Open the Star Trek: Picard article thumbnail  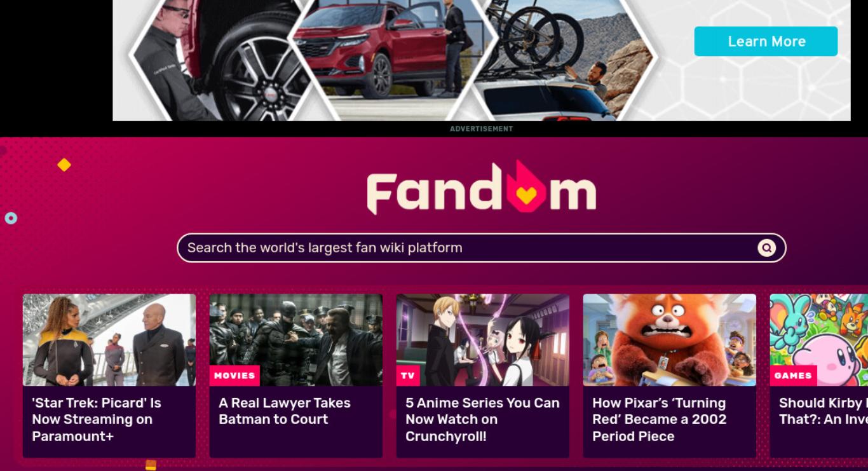[109, 339]
